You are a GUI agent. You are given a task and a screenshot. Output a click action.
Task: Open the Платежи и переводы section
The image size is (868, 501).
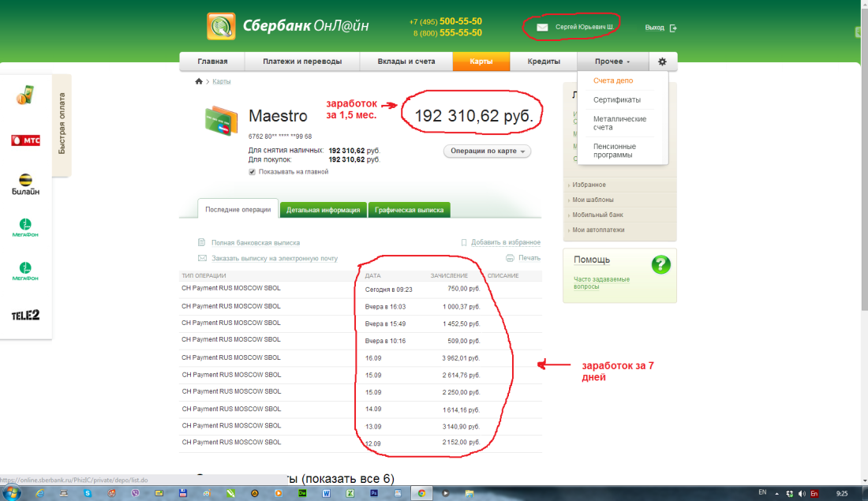pyautogui.click(x=301, y=61)
